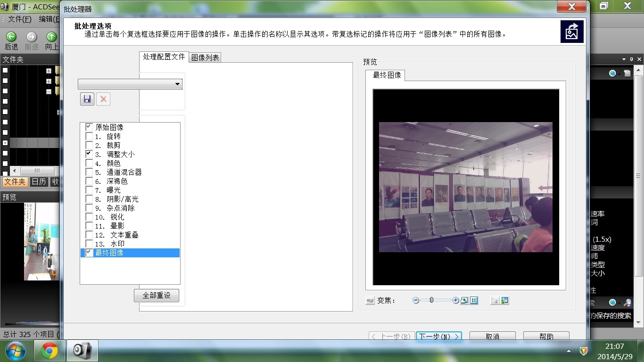Screen dimensions: 644x362
Task: Select the 最终图像 preview tab
Action: tap(387, 75)
